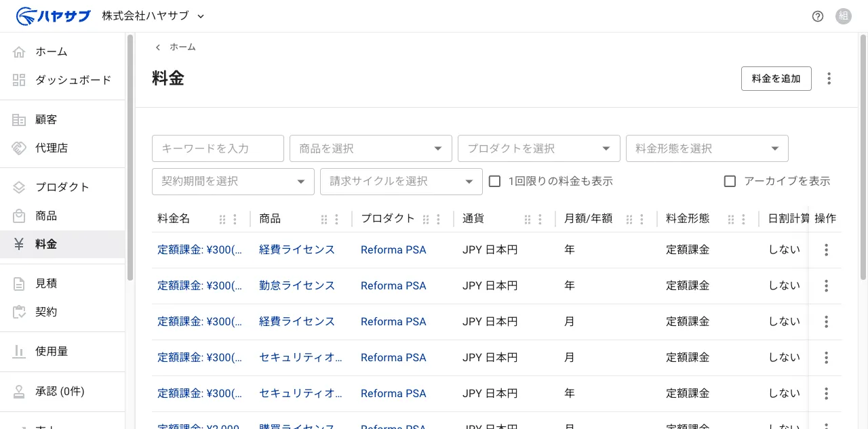Click the 代理店 handshake icon

[x=19, y=148]
